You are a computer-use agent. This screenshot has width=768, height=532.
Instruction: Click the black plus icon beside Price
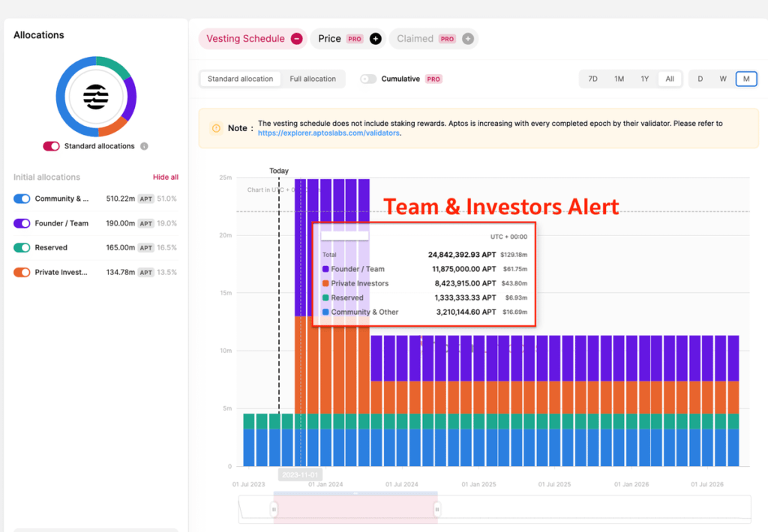pos(376,39)
